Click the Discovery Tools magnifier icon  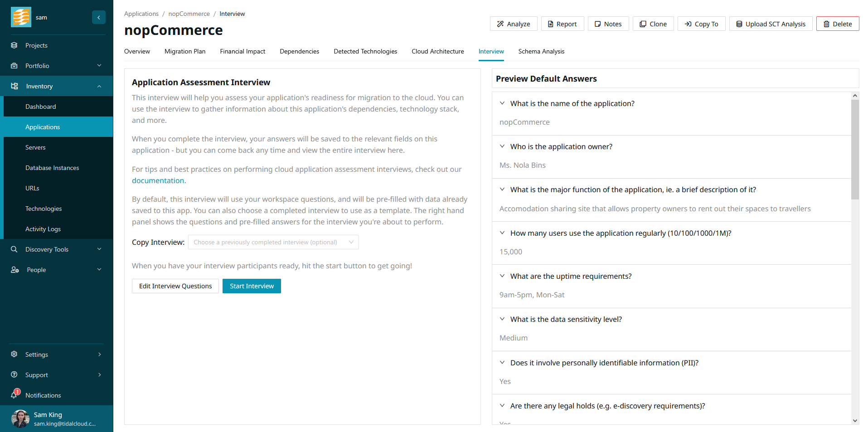(15, 249)
